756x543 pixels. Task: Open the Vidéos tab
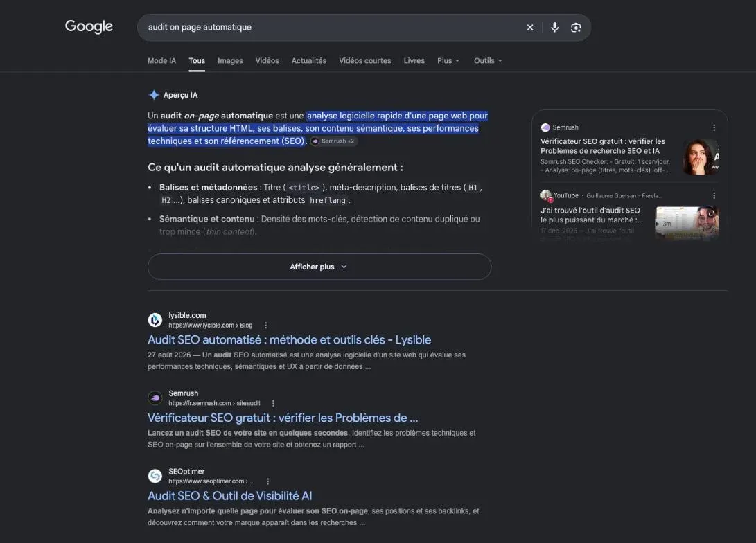[267, 61]
